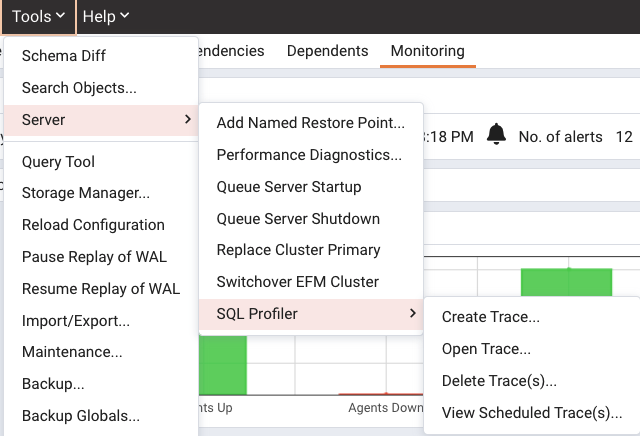Click the Help menu dropdown caret
This screenshot has width=640, height=436.
pos(125,16)
